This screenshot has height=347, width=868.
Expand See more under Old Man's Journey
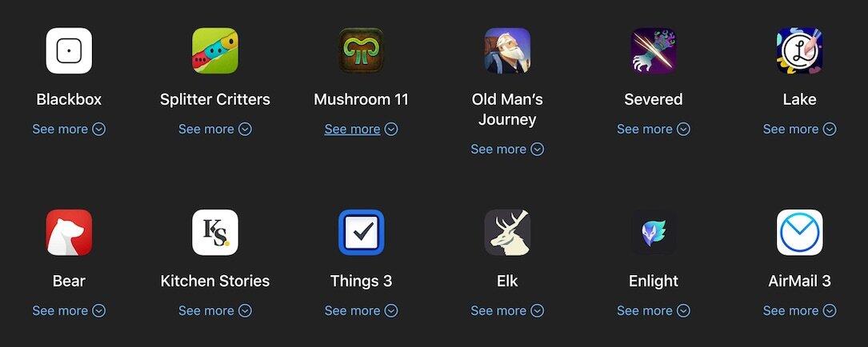(507, 149)
